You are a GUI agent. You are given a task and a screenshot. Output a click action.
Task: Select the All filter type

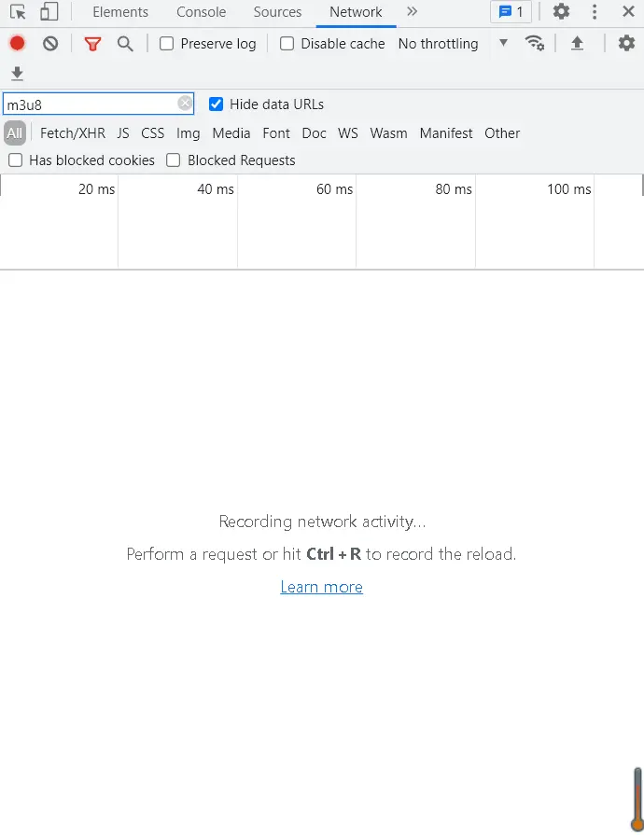pos(15,133)
